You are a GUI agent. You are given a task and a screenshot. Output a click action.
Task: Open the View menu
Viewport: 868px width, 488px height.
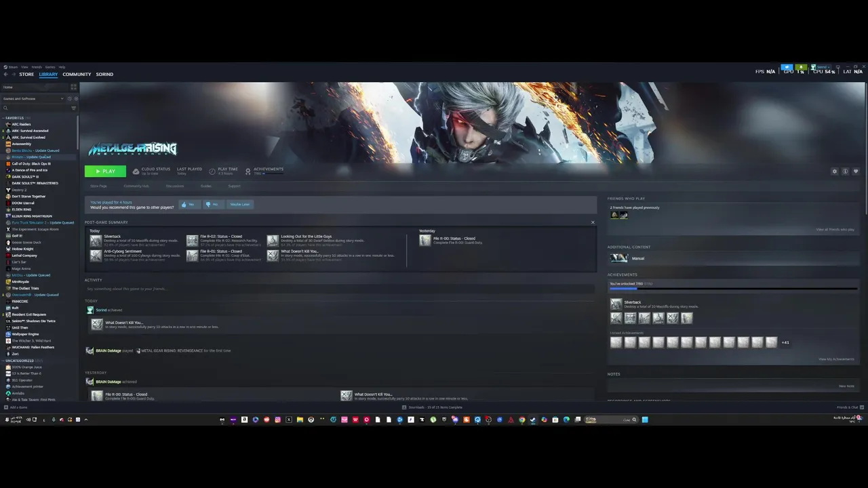click(x=24, y=67)
